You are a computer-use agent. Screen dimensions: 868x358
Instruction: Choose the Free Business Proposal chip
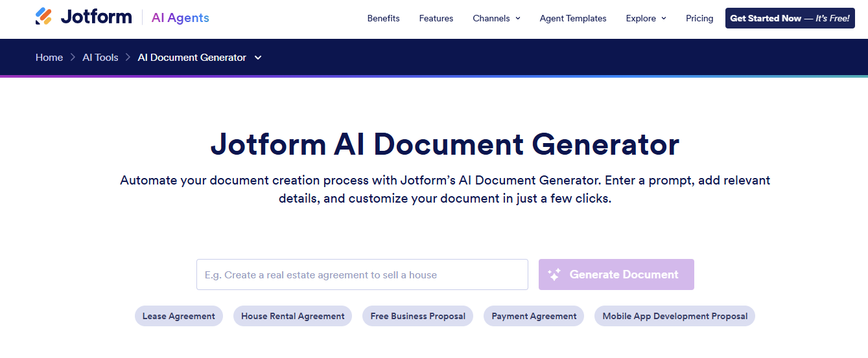click(x=418, y=316)
